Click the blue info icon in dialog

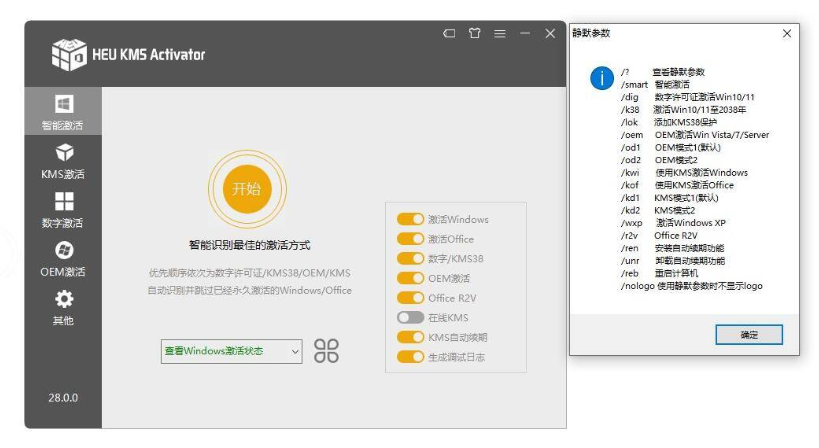(x=602, y=78)
